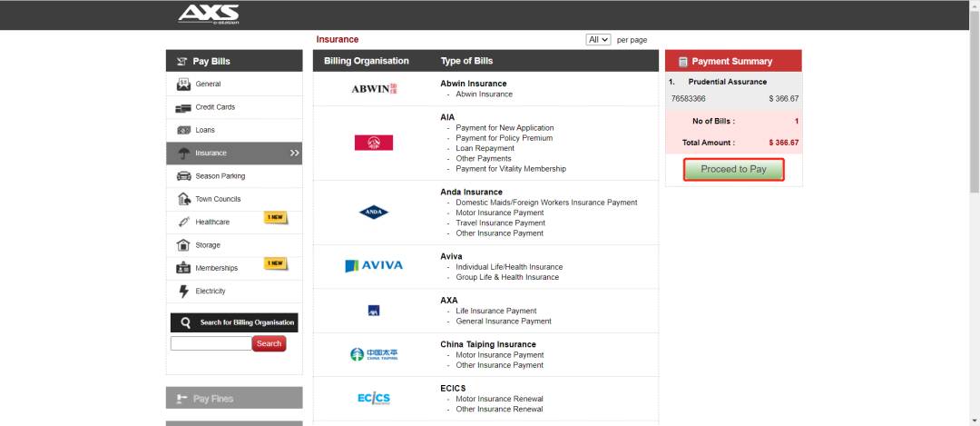This screenshot has height=426, width=980.
Task: Click the Insurance arrow chevron
Action: pos(294,154)
